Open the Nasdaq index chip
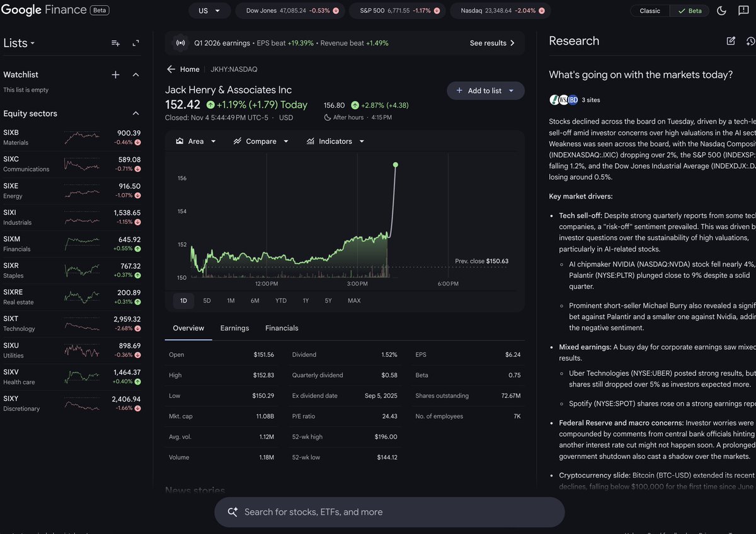 (500, 11)
